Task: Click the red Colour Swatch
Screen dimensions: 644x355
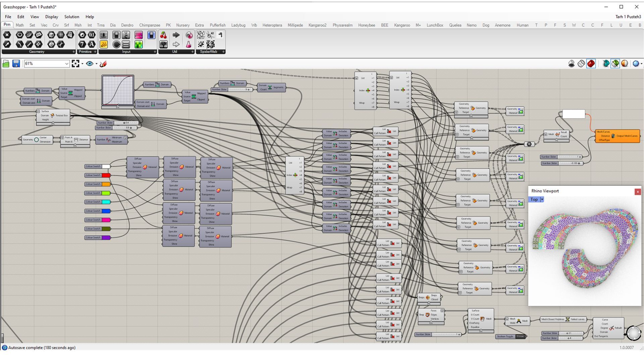Action: click(106, 175)
